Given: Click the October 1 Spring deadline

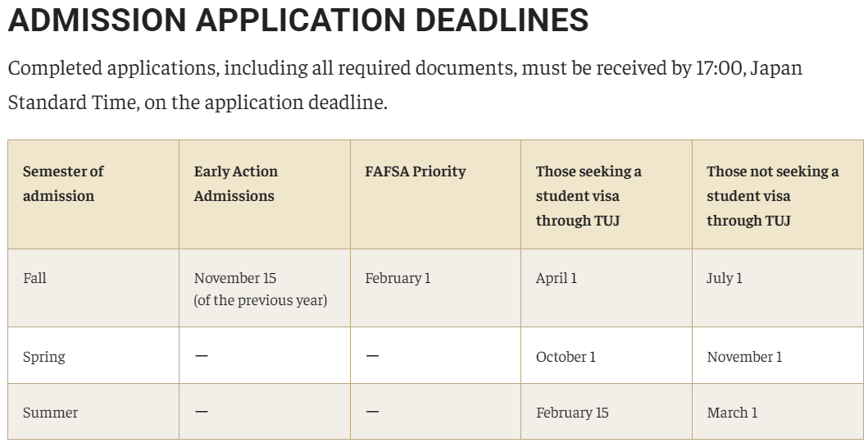Looking at the screenshot, I should 566,357.
